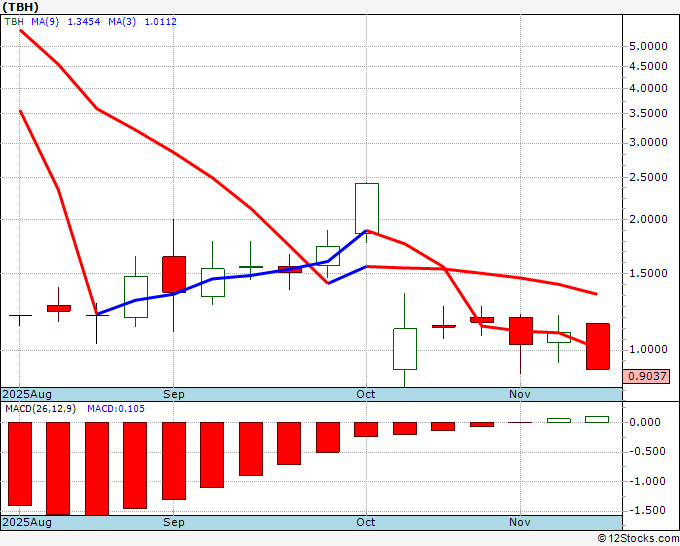This screenshot has width=680, height=546.
Task: Open the 12Stocks.com copyright link
Action: tap(638, 539)
